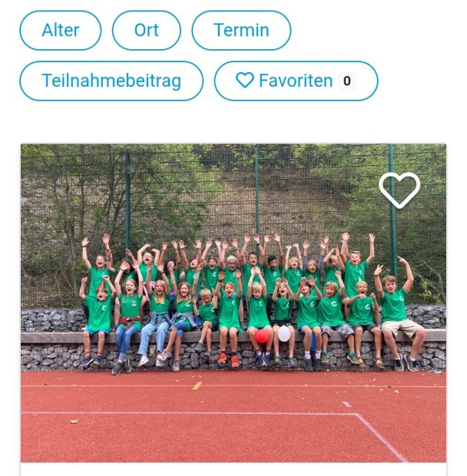Open the Alter filter
This screenshot has width=467, height=476.
coord(61,31)
